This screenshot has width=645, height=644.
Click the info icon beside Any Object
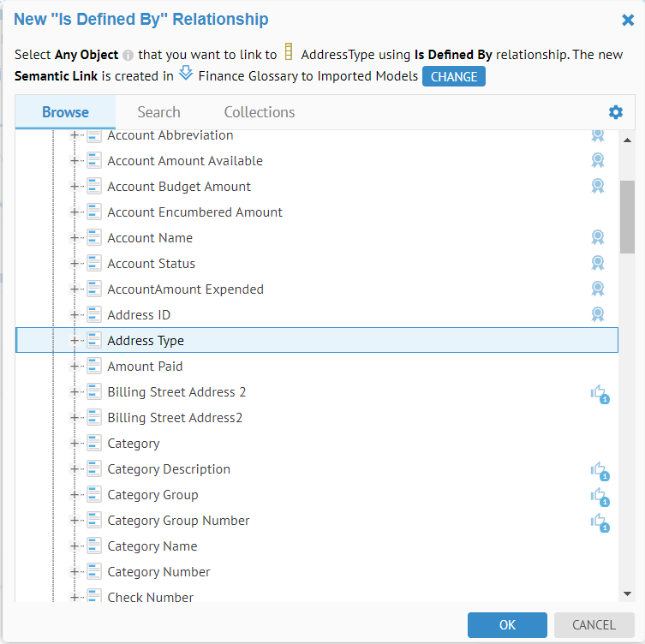tap(128, 55)
